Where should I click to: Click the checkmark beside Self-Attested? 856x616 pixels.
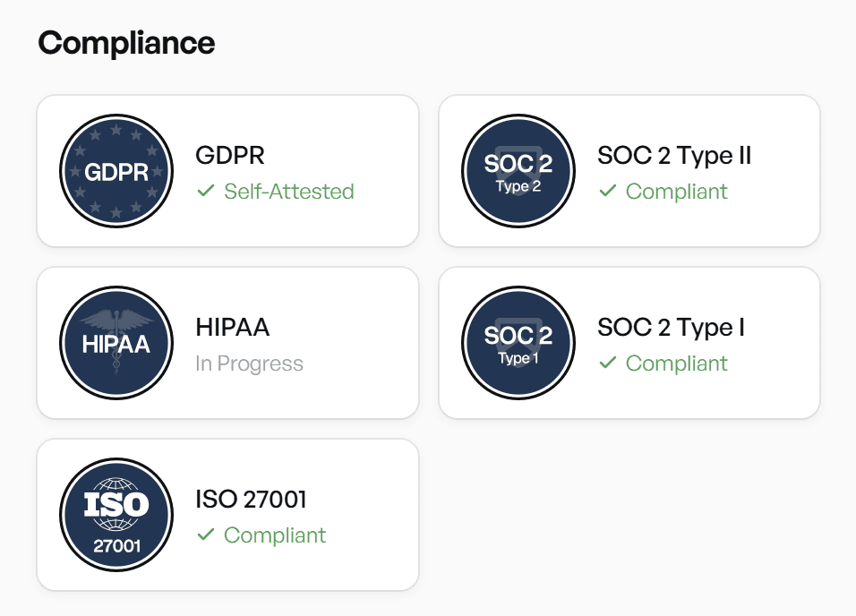tap(206, 191)
